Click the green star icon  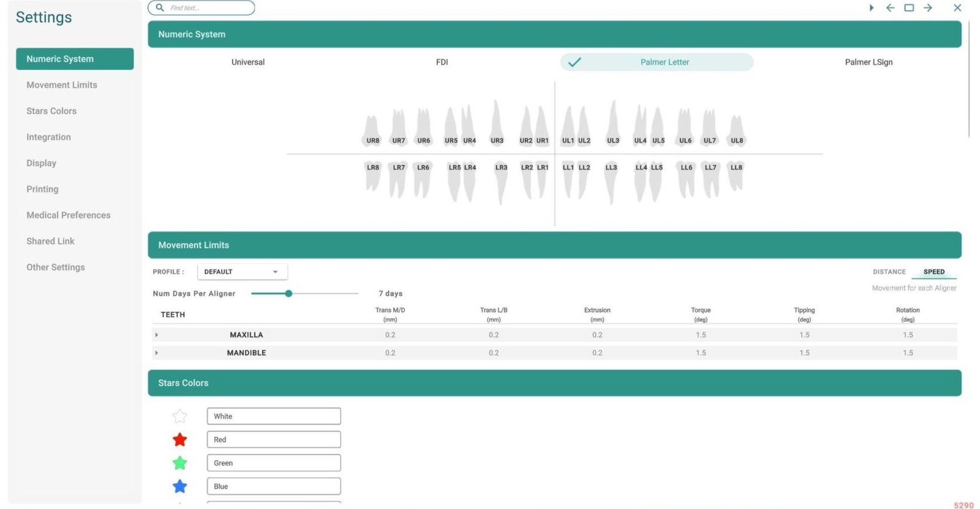[179, 463]
